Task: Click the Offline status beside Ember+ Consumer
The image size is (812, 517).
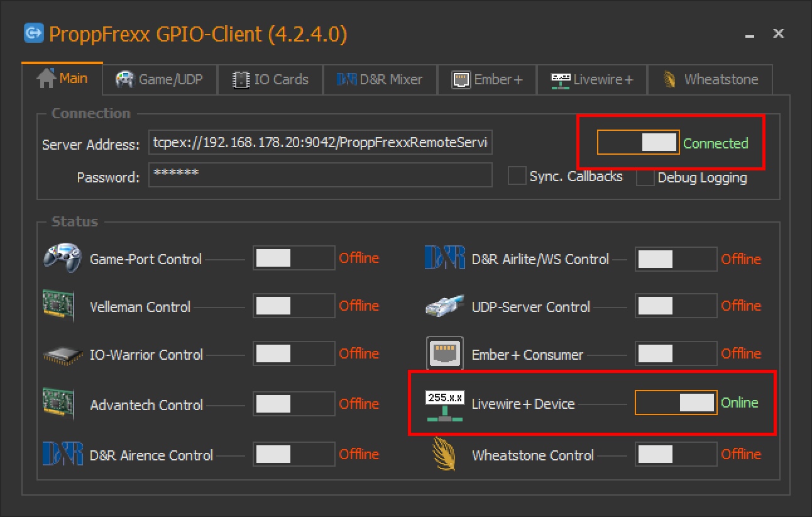Action: [x=741, y=353]
